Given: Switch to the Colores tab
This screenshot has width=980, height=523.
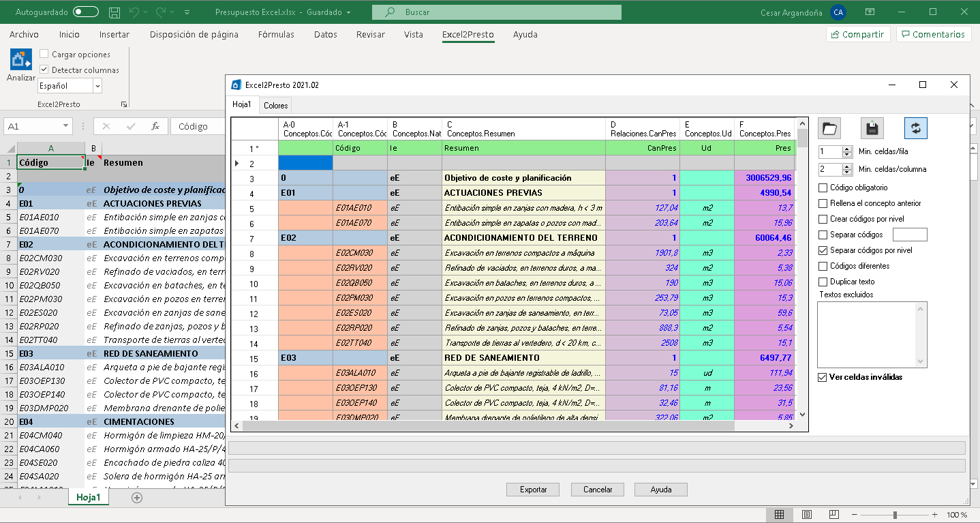Looking at the screenshot, I should (275, 106).
